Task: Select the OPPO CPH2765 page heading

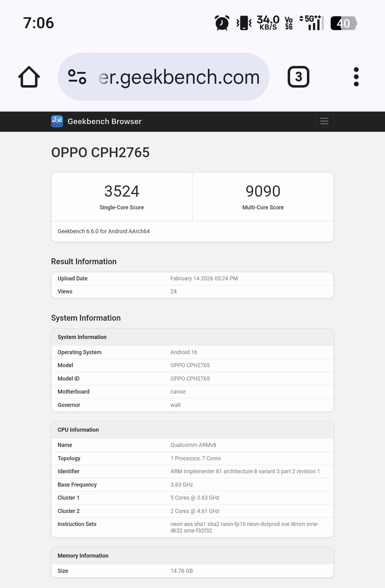Action: [x=100, y=153]
